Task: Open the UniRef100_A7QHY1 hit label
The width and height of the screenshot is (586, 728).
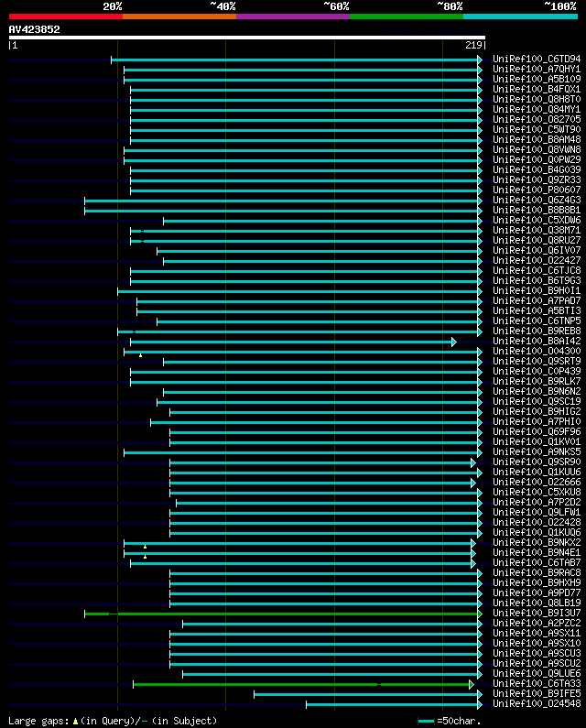Action: (537, 70)
